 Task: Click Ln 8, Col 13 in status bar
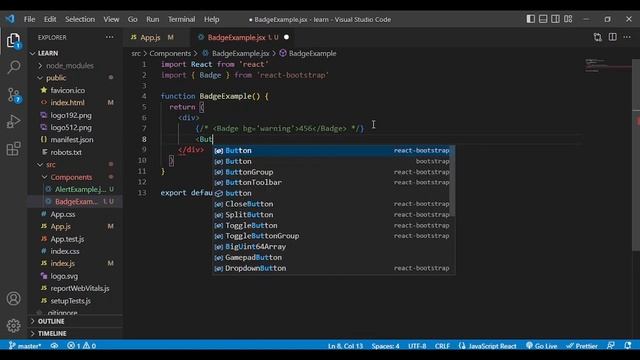[x=345, y=346]
